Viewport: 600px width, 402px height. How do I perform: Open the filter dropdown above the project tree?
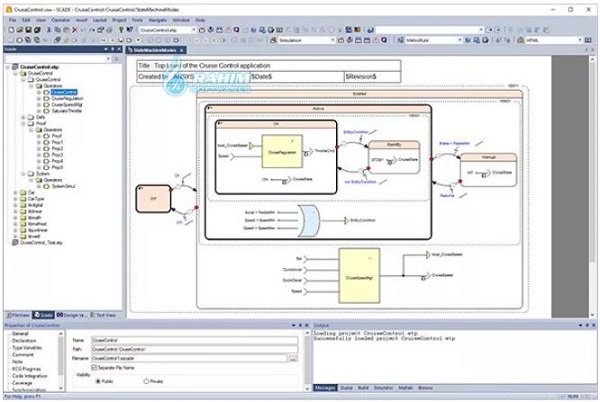point(108,59)
